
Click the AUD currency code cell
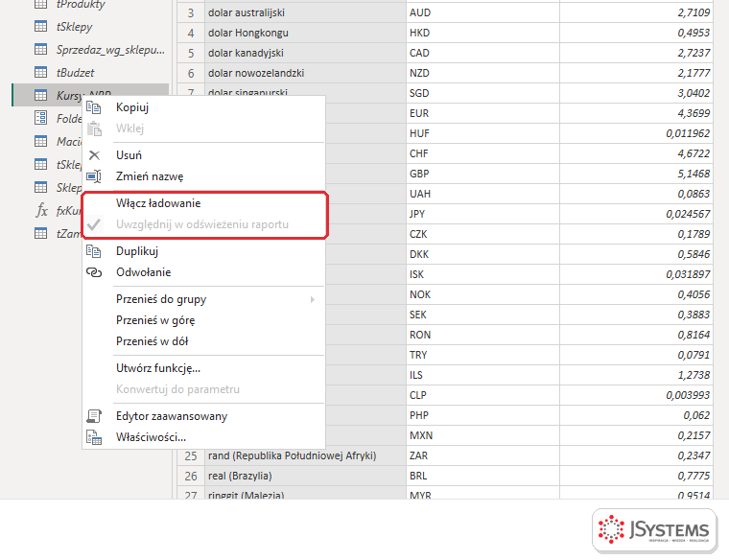point(482,12)
